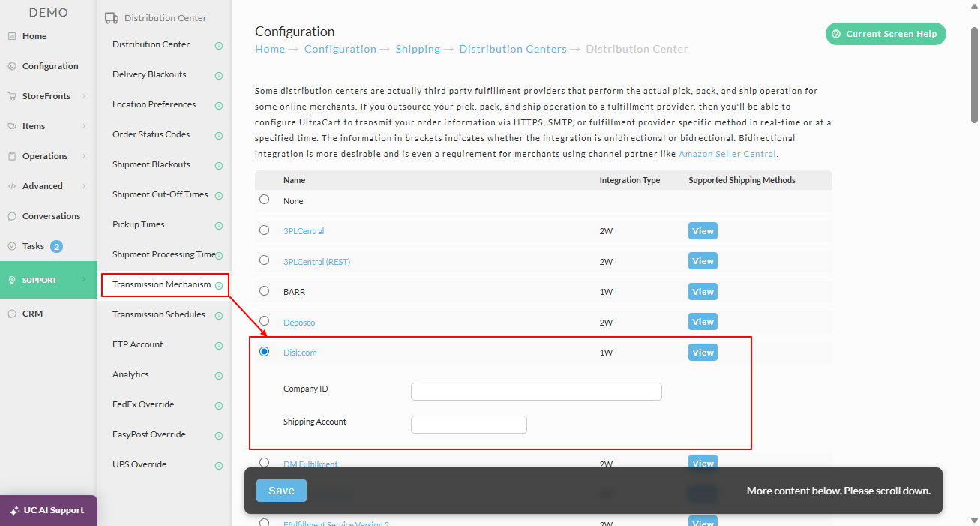The image size is (980, 526).
Task: Click the Tasks checkmark icon
Action: coord(12,246)
